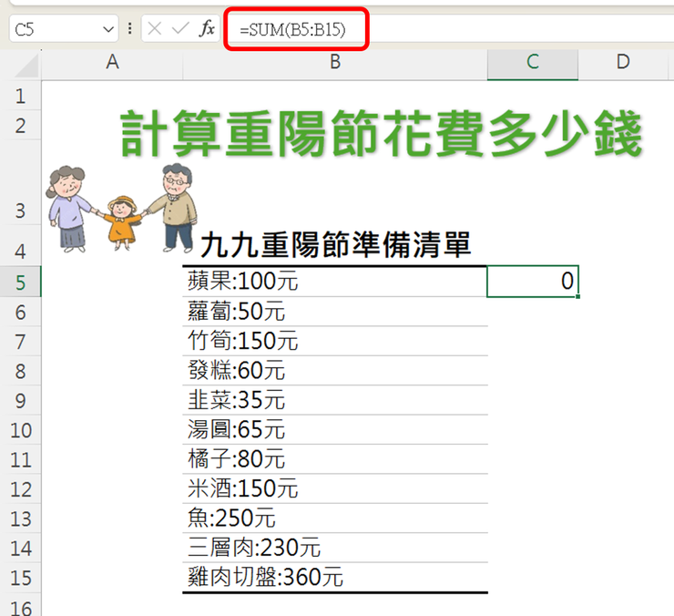Select row 4 header

click(20, 246)
